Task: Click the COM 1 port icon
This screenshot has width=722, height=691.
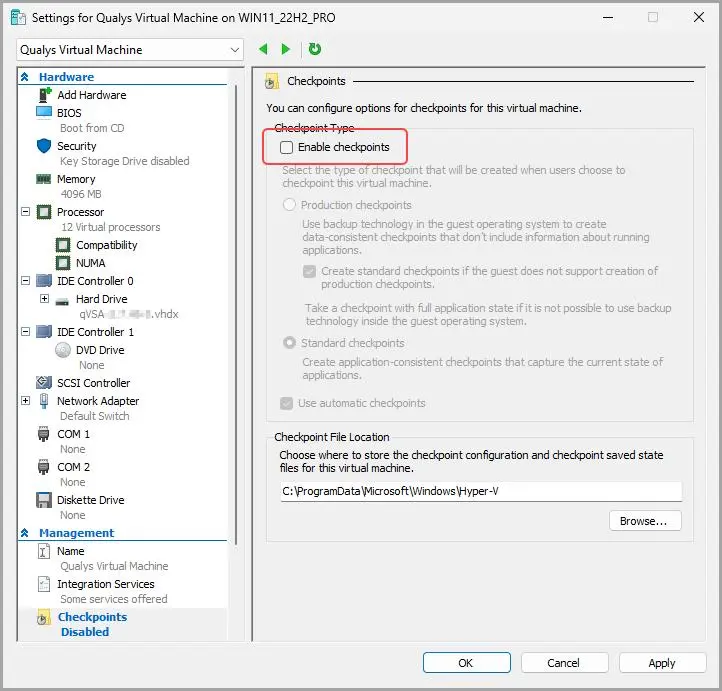Action: coord(43,434)
